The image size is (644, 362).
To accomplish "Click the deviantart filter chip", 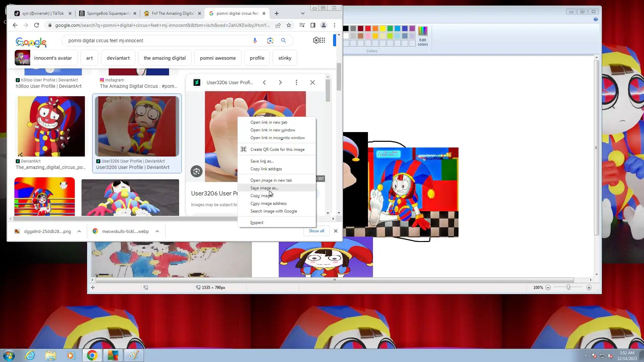I will 118,58.
